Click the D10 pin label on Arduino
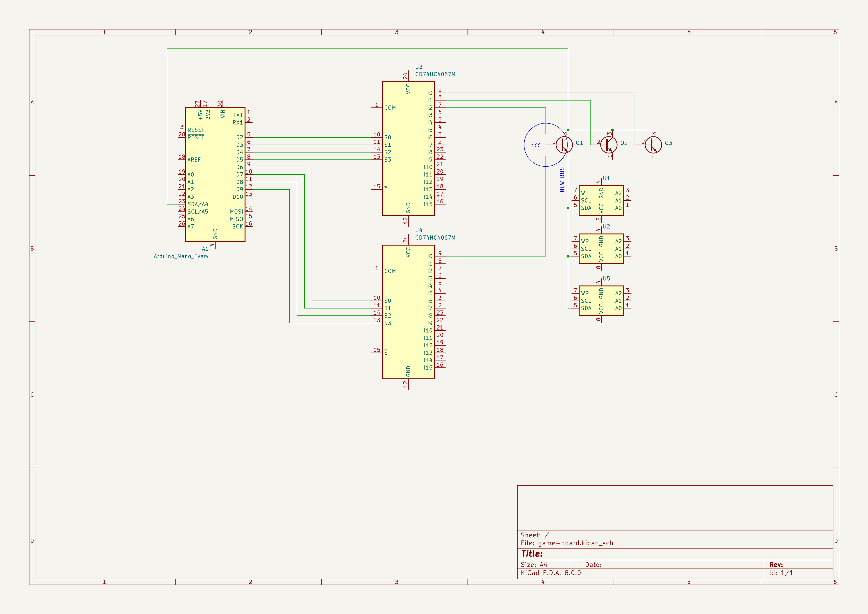Image resolution: width=868 pixels, height=614 pixels. tap(238, 197)
